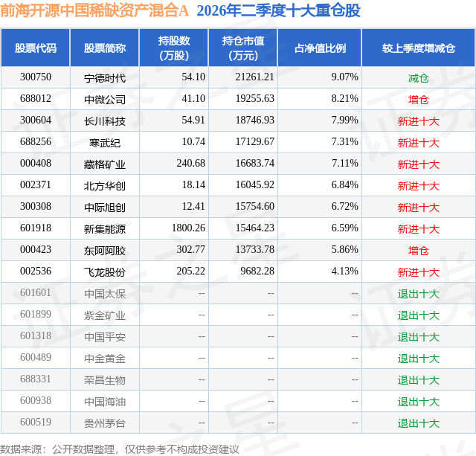Click the 较上季度增减仓 column header
This screenshot has width=476, height=456.
(x=419, y=48)
